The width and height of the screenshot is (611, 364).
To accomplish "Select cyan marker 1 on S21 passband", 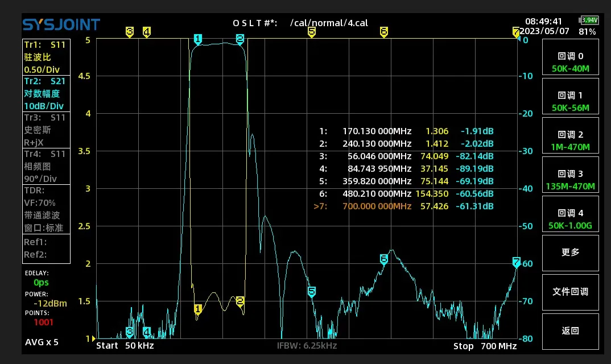I will pos(198,39).
